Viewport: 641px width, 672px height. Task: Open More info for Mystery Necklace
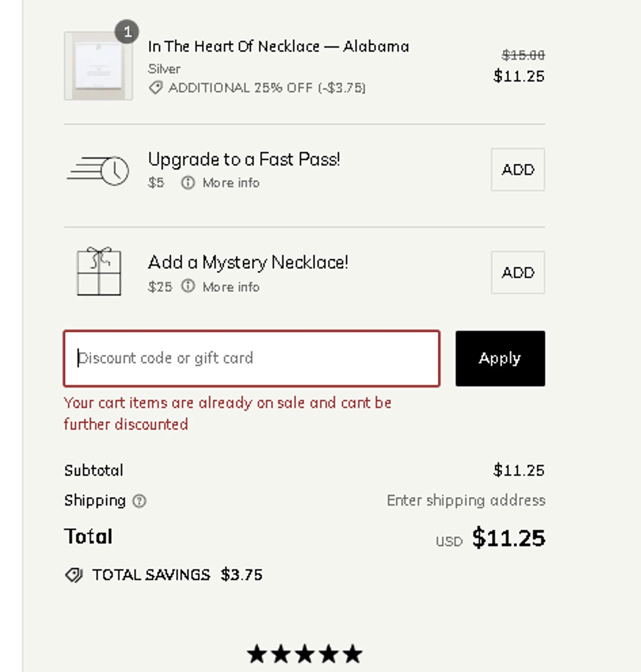coord(231,287)
